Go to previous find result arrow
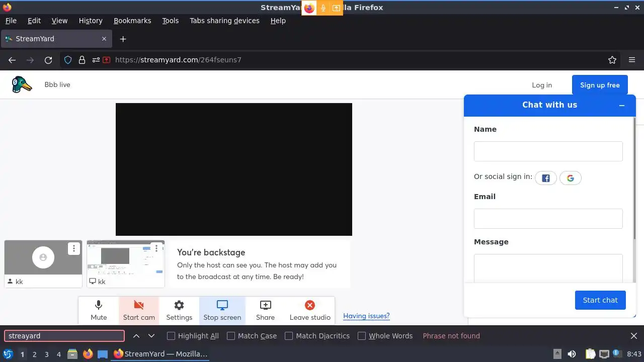This screenshot has width=644, height=362. click(x=136, y=336)
